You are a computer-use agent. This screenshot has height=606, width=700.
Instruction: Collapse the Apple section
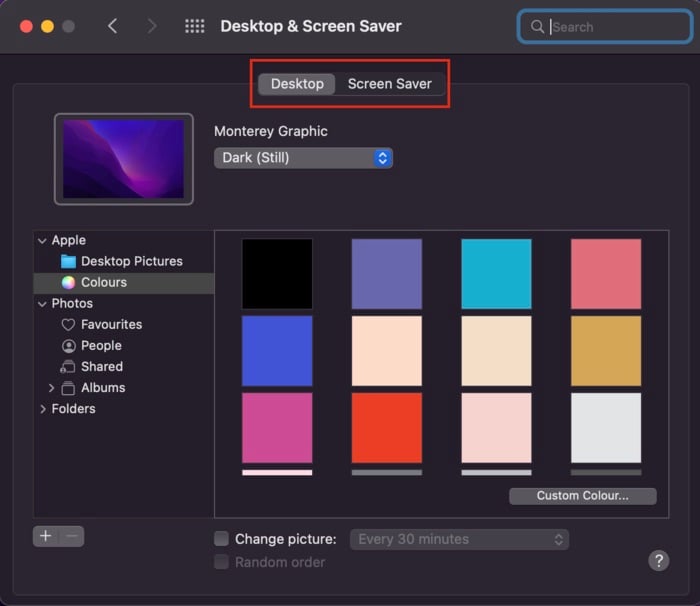pos(42,241)
